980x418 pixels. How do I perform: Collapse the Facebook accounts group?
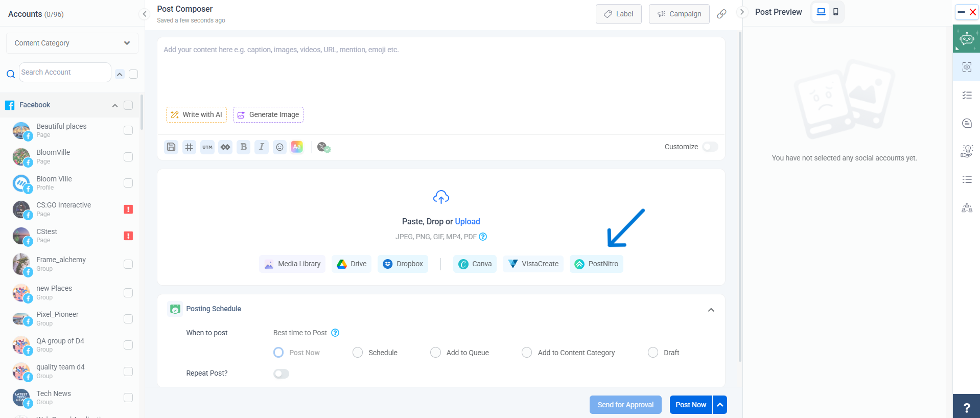pyautogui.click(x=115, y=105)
